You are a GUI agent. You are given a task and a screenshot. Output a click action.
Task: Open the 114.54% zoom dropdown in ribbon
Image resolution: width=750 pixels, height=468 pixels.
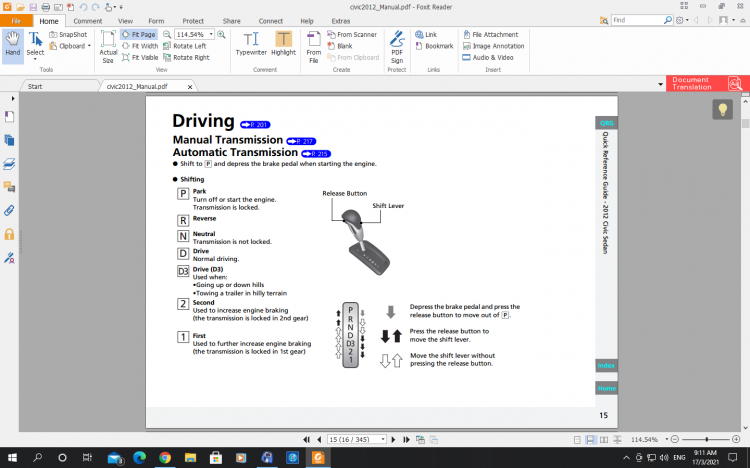211,34
